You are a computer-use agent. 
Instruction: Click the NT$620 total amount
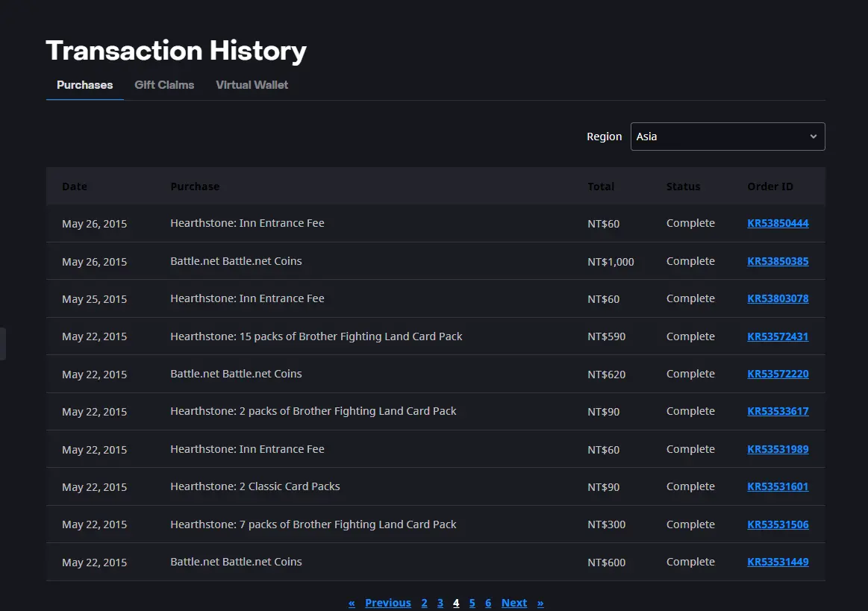pyautogui.click(x=606, y=375)
